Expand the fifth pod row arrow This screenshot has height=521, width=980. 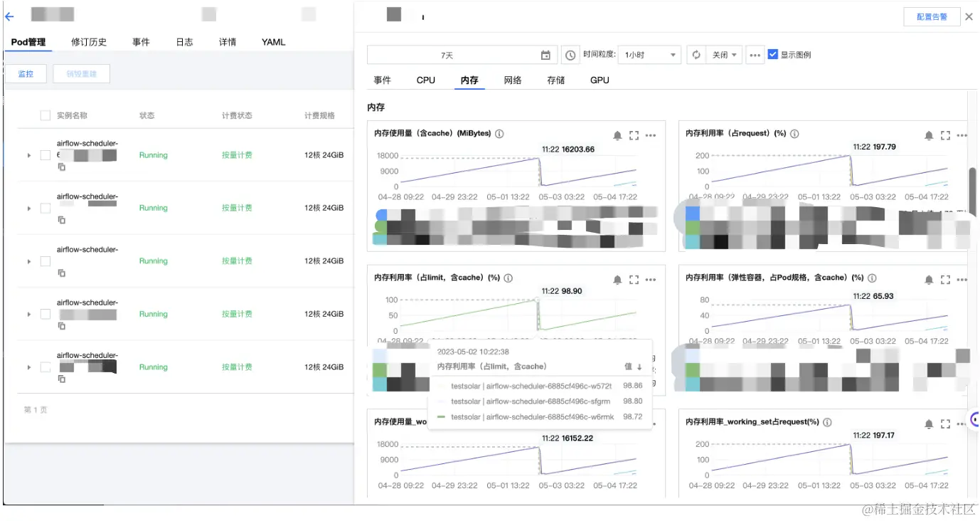[29, 367]
